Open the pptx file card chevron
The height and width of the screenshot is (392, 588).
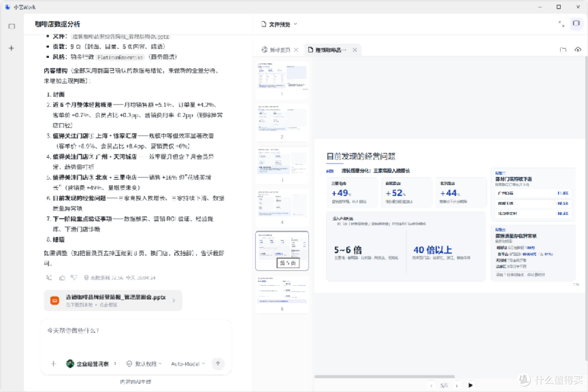point(174,300)
